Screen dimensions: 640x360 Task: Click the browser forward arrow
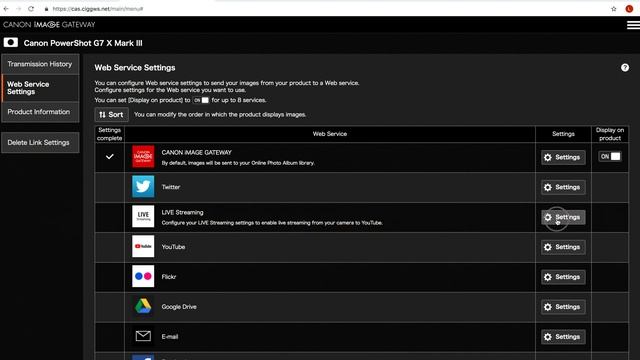[x=18, y=9]
